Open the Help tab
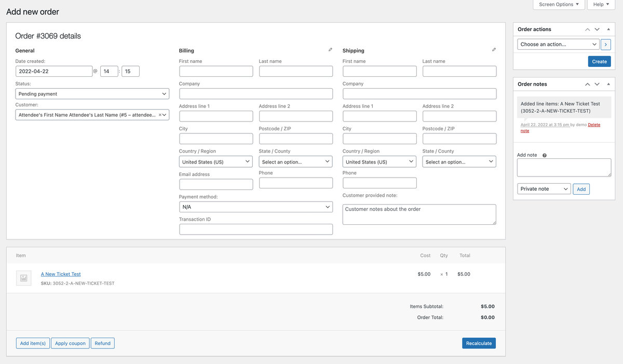Screen dimensions: 623x364 click(601, 5)
